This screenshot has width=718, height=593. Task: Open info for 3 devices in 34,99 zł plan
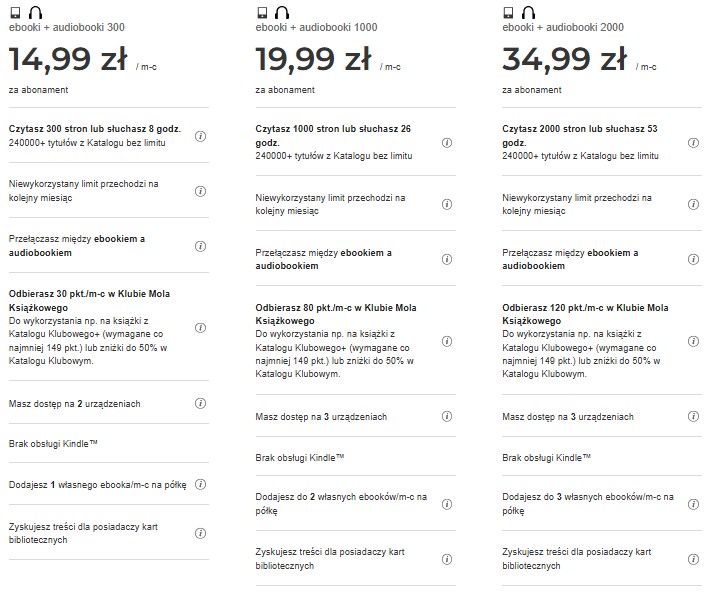click(693, 416)
